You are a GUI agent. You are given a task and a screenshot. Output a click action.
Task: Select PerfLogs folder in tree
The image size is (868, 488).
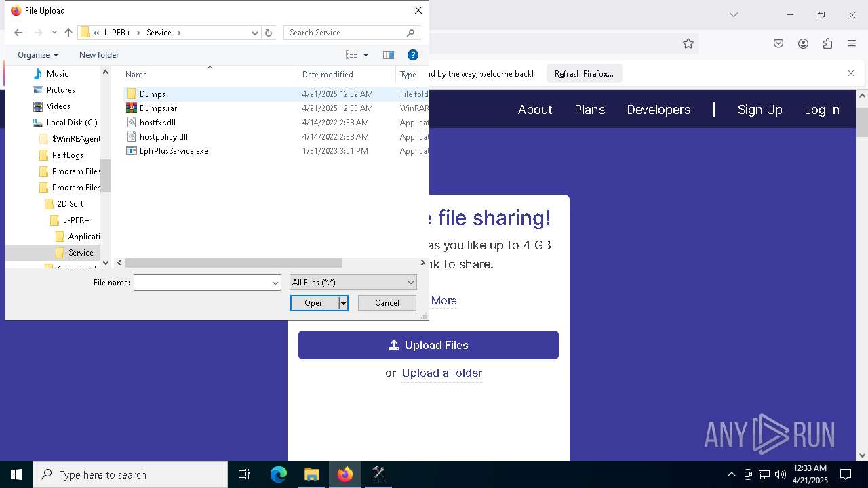tap(67, 155)
